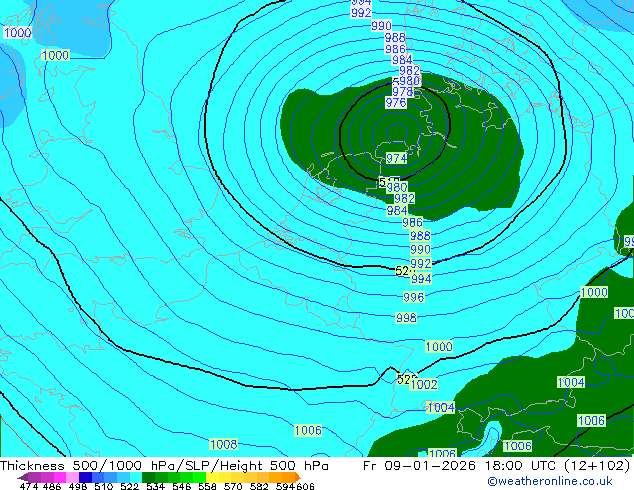Click the yellow legend swatch above 558
This screenshot has height=490, width=634.
pos(212,477)
